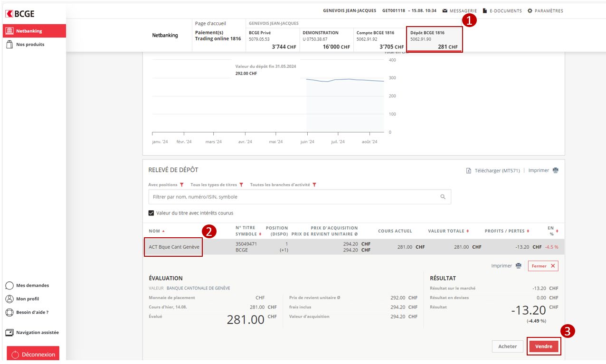This screenshot has width=606, height=364.
Task: Open Mon profil in sidebar
Action: click(x=22, y=299)
